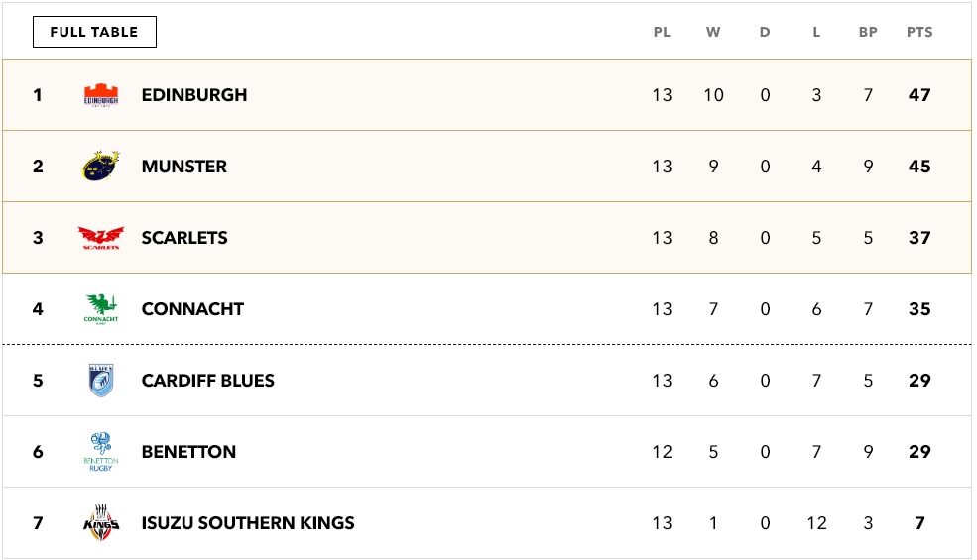Select the Munster team name
Viewport: 977px width, 560px height.
point(184,167)
